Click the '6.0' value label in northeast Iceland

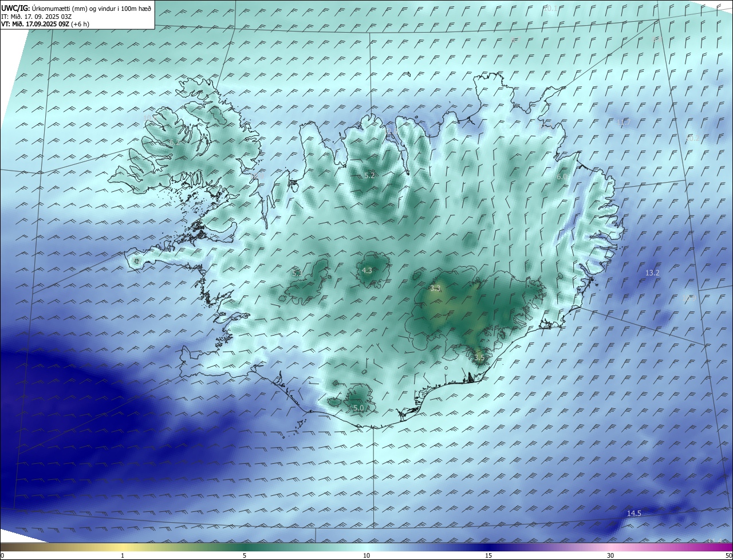tap(562, 177)
